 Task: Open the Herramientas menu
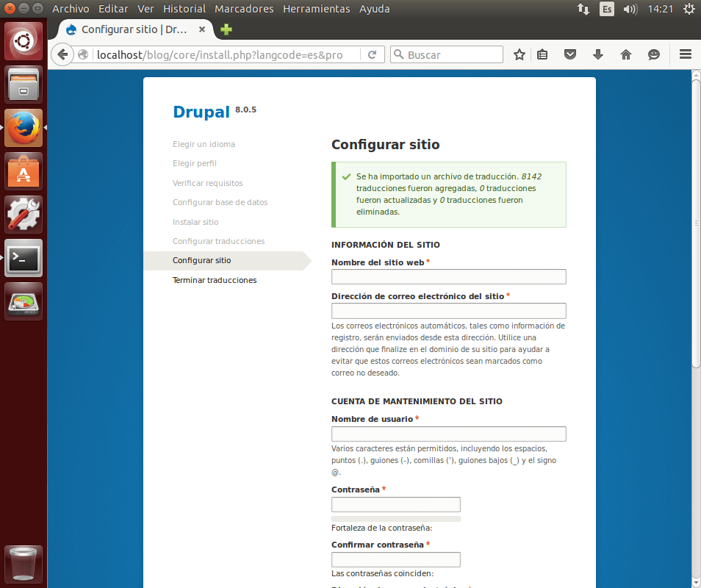[317, 9]
